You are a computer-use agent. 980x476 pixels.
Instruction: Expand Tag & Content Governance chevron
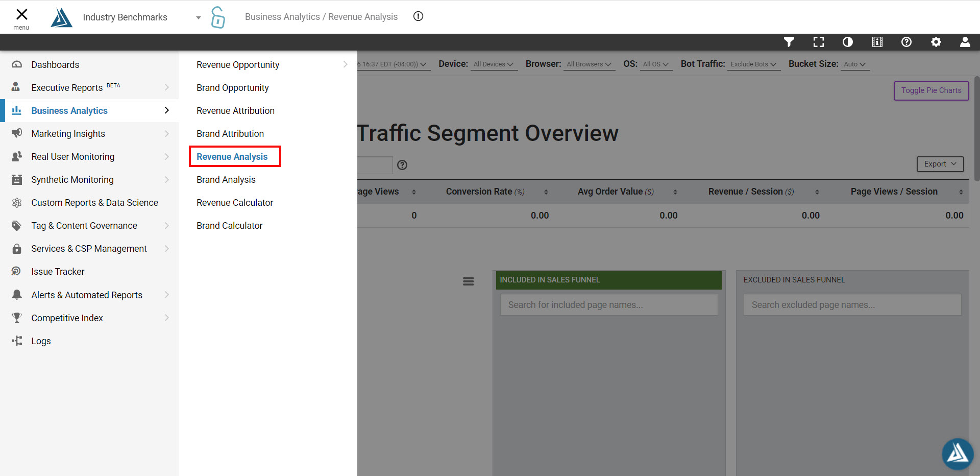[167, 226]
